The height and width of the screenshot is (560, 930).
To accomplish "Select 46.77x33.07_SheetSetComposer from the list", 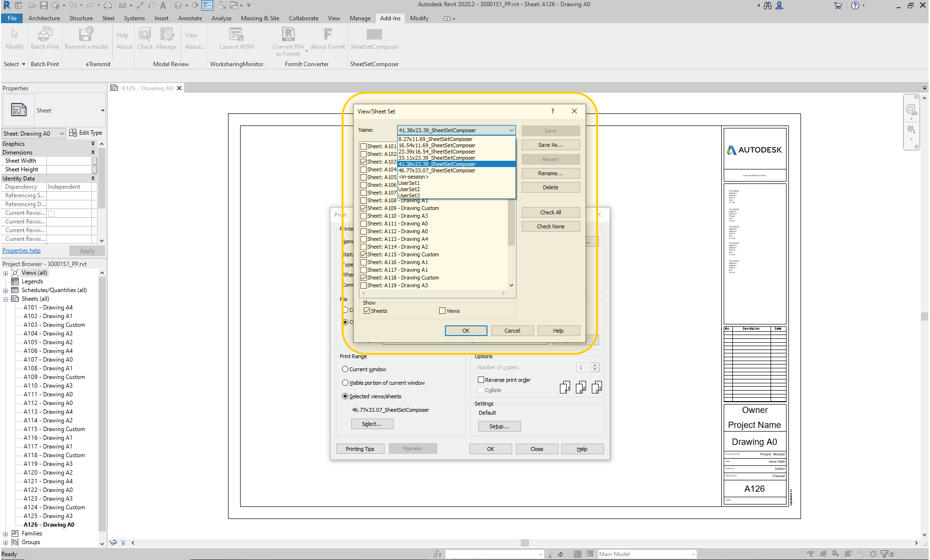I will (437, 170).
